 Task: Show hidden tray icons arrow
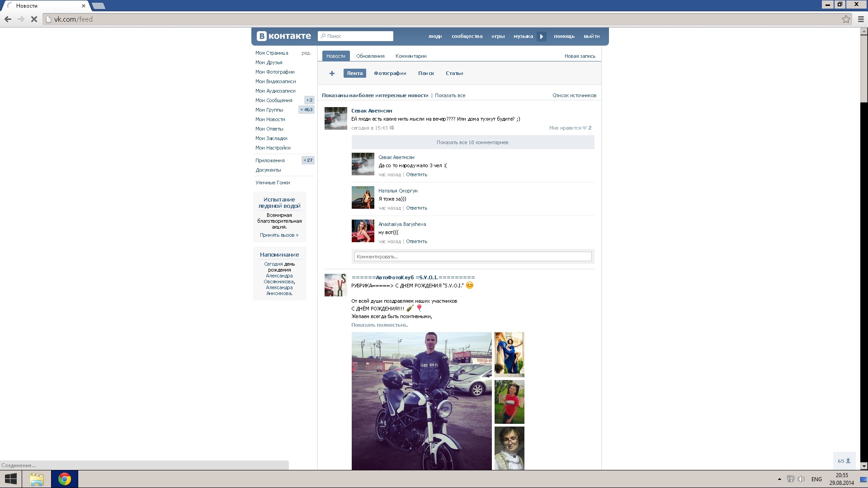779,479
